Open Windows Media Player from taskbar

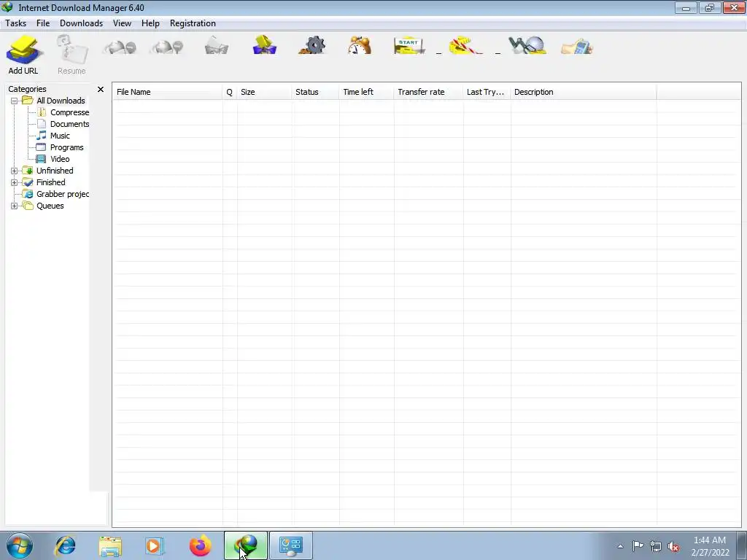point(155,545)
